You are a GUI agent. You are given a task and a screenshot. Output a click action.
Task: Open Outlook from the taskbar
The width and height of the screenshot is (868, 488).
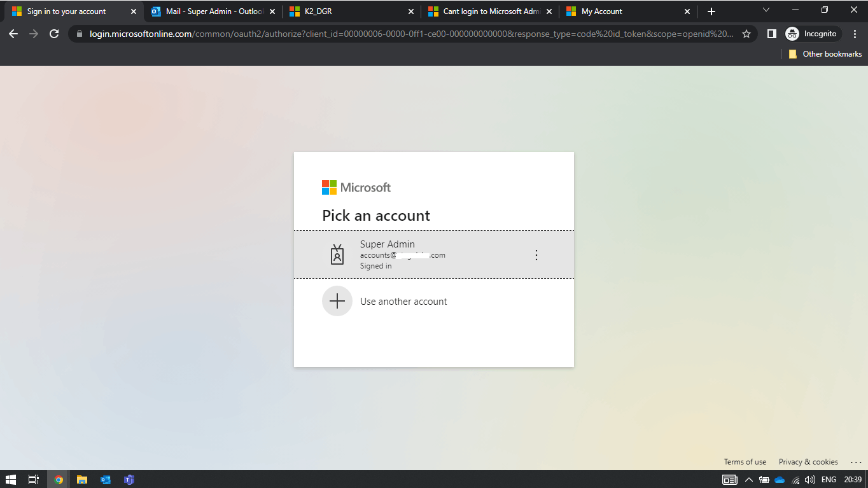click(x=106, y=479)
